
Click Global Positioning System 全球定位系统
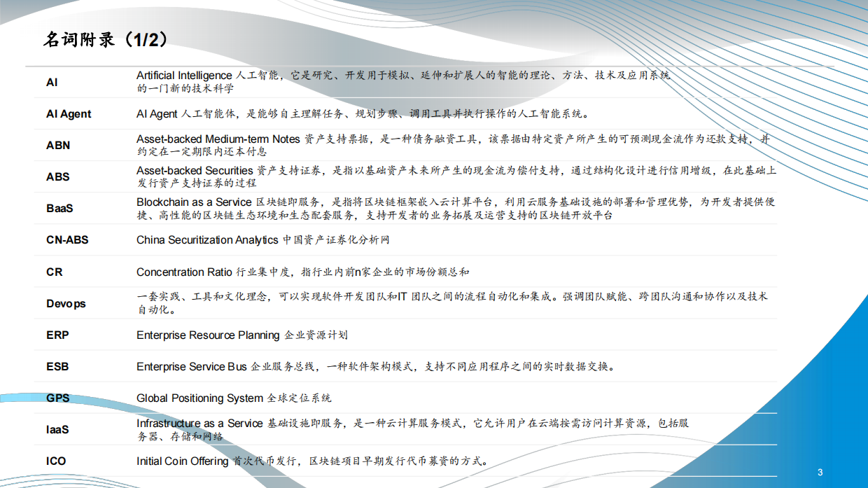pyautogui.click(x=234, y=398)
